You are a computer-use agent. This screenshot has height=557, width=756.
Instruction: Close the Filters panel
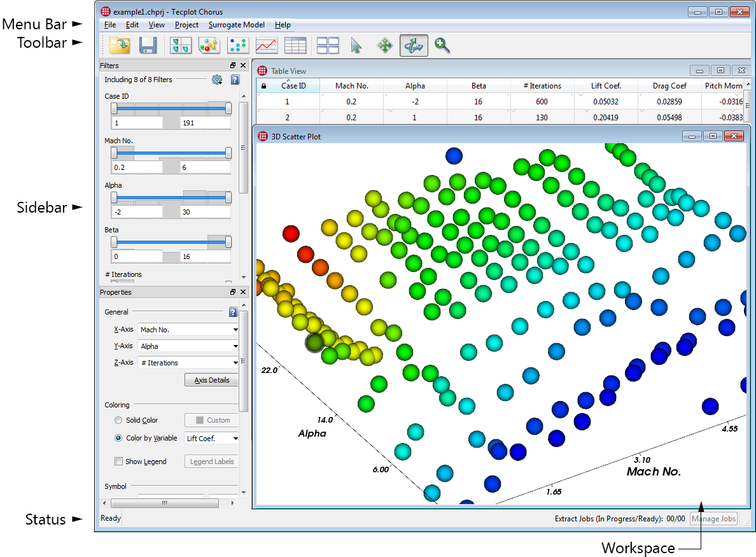(243, 65)
